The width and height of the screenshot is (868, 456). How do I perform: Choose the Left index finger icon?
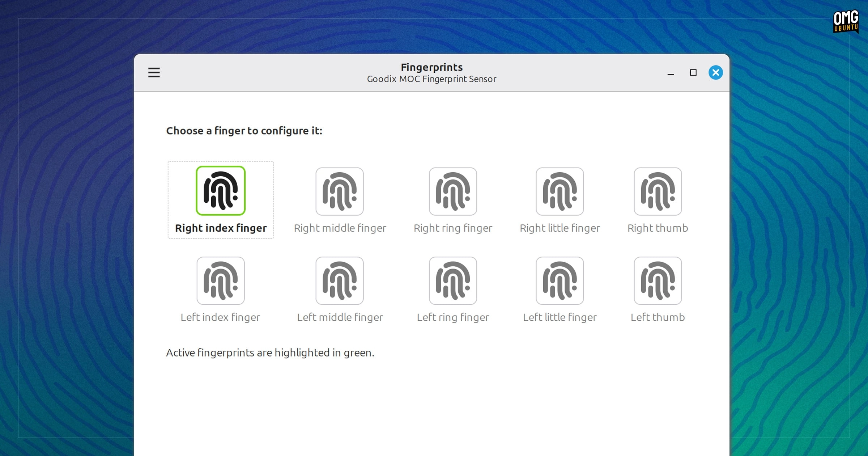click(221, 281)
